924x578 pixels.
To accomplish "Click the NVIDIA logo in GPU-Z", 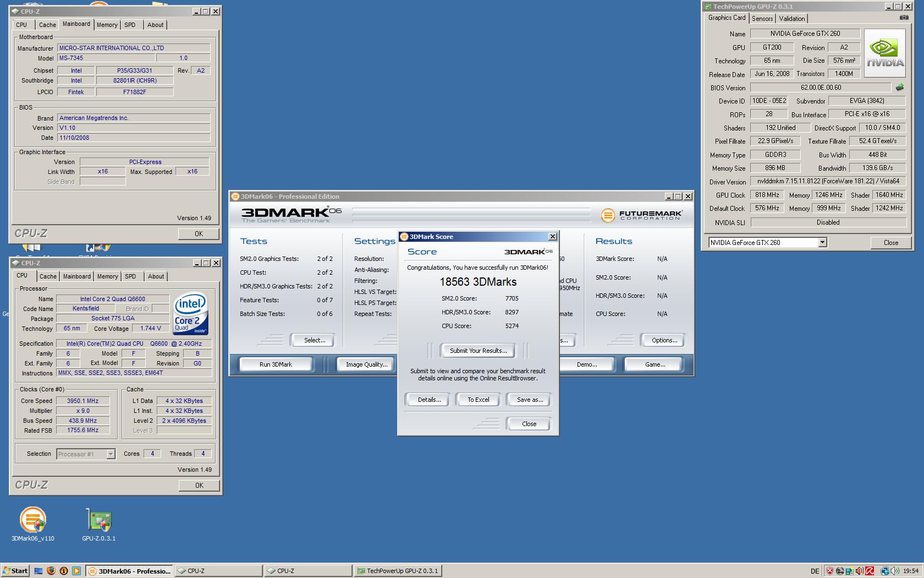I will point(885,53).
